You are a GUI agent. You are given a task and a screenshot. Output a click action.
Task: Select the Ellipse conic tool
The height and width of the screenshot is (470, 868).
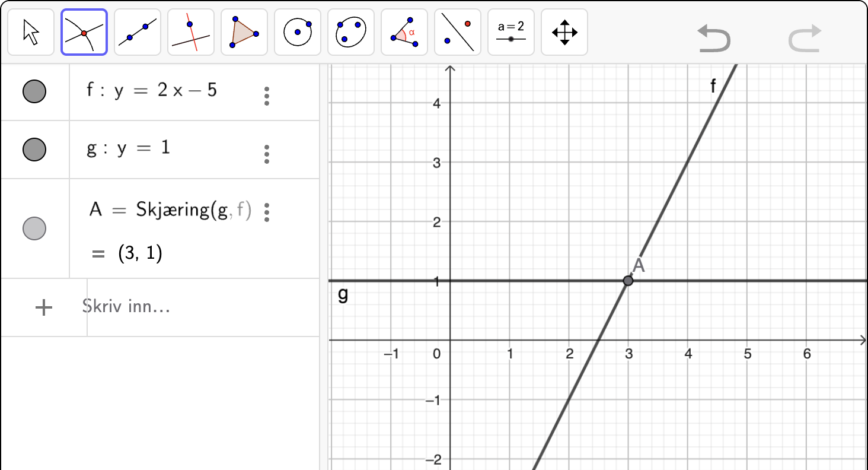(x=351, y=32)
